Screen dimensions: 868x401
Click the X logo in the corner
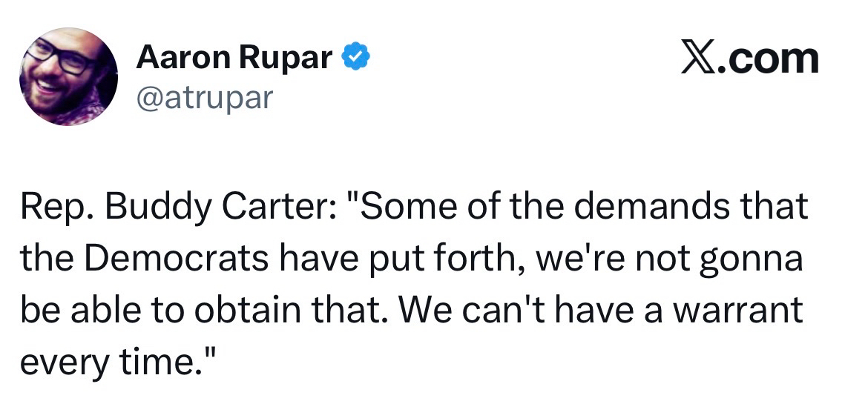tap(701, 59)
